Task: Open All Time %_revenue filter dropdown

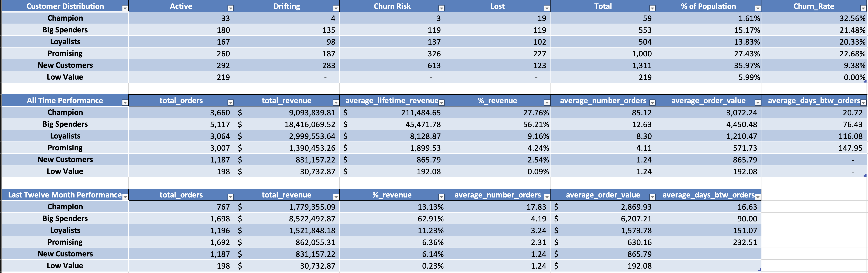Action: coord(547,103)
